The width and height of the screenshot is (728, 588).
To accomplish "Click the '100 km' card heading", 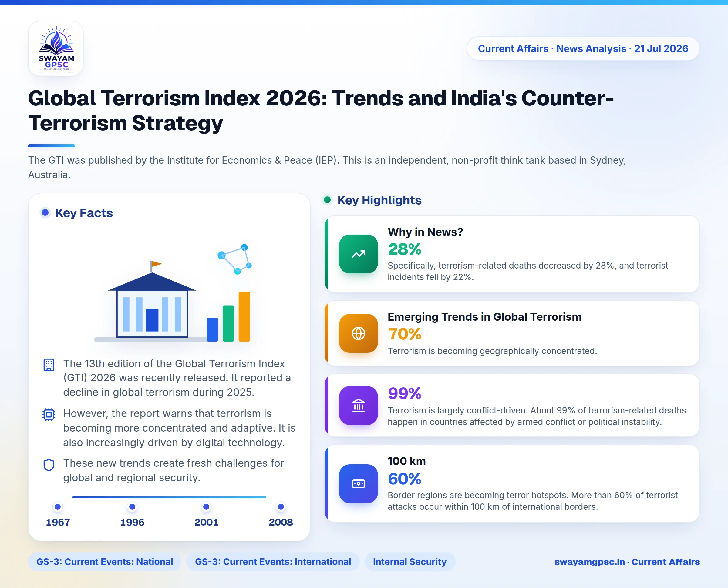I will pos(407,461).
